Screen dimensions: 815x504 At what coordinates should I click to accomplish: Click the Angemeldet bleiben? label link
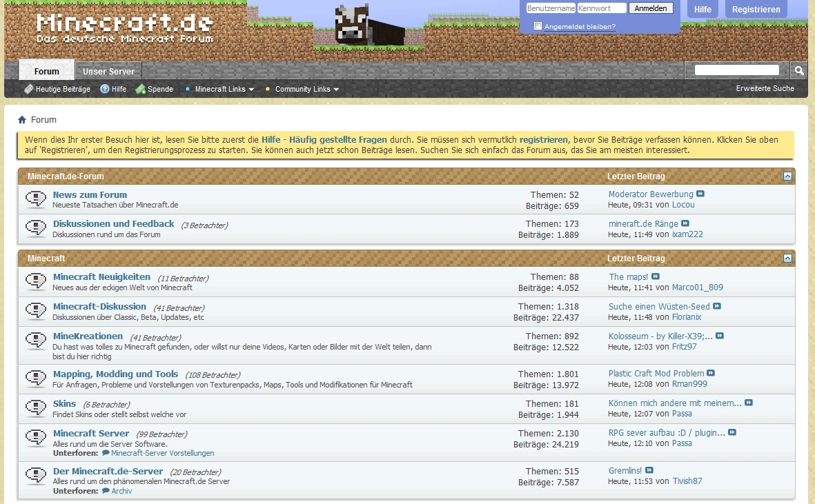pyautogui.click(x=580, y=26)
